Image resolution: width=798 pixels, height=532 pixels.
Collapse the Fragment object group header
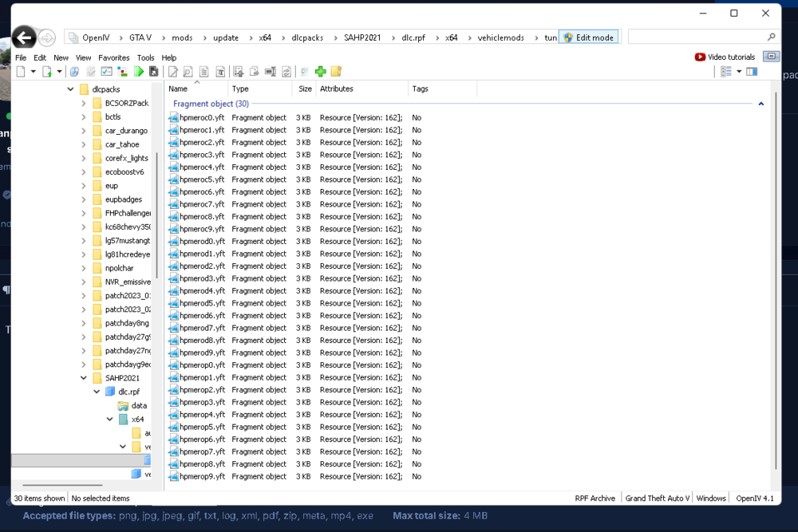click(760, 104)
